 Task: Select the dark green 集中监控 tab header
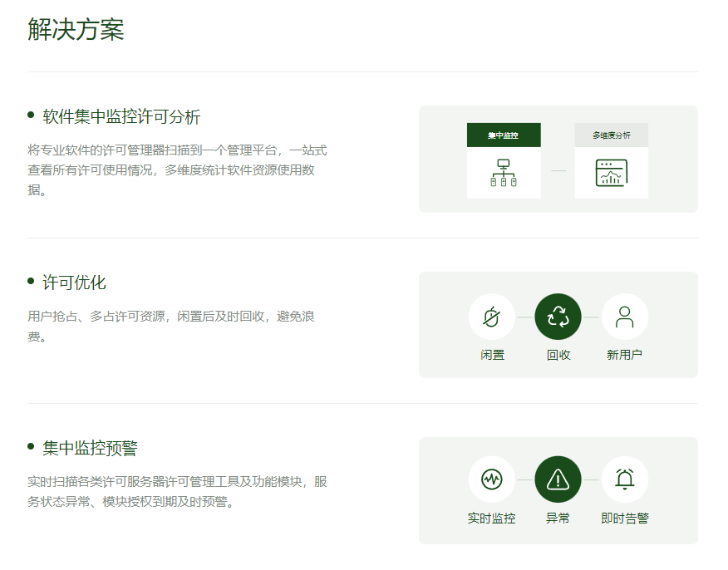point(504,135)
